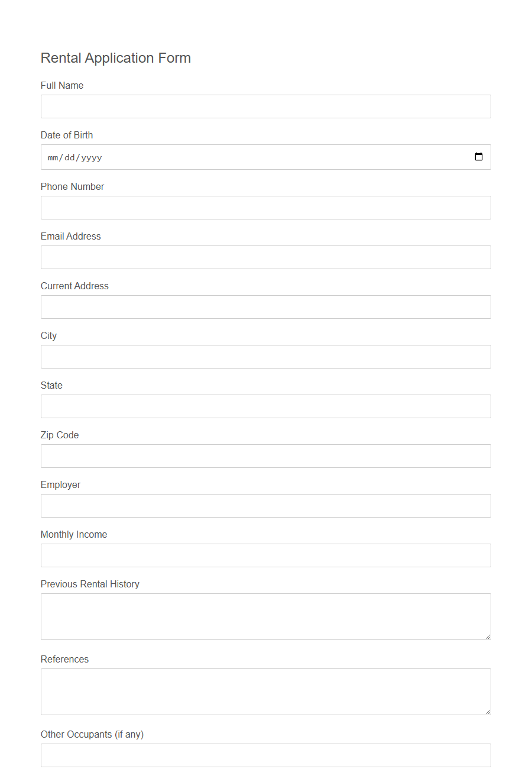
Task: Place cursor in the City field
Action: click(x=265, y=357)
